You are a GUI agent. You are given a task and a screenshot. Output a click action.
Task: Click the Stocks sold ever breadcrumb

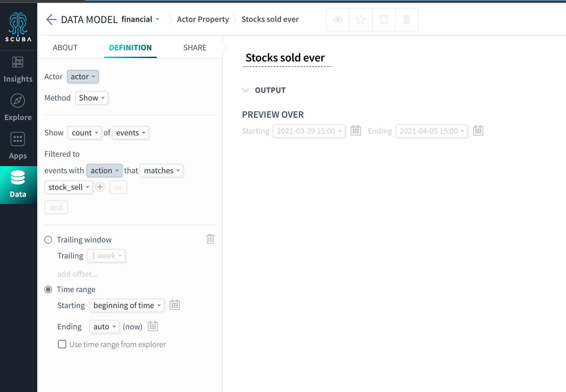coord(270,19)
